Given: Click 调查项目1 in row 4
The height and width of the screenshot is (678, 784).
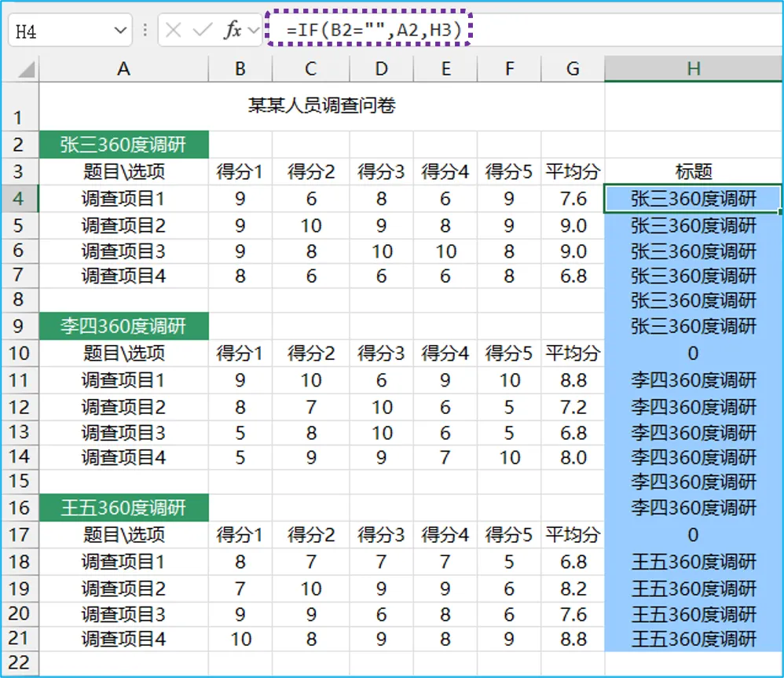Looking at the screenshot, I should pyautogui.click(x=123, y=199).
